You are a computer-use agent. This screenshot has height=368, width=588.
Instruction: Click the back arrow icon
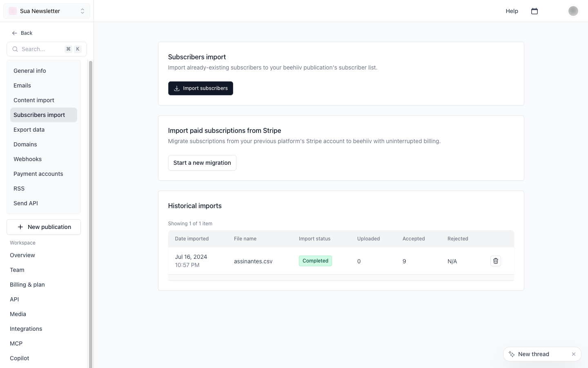coord(15,33)
